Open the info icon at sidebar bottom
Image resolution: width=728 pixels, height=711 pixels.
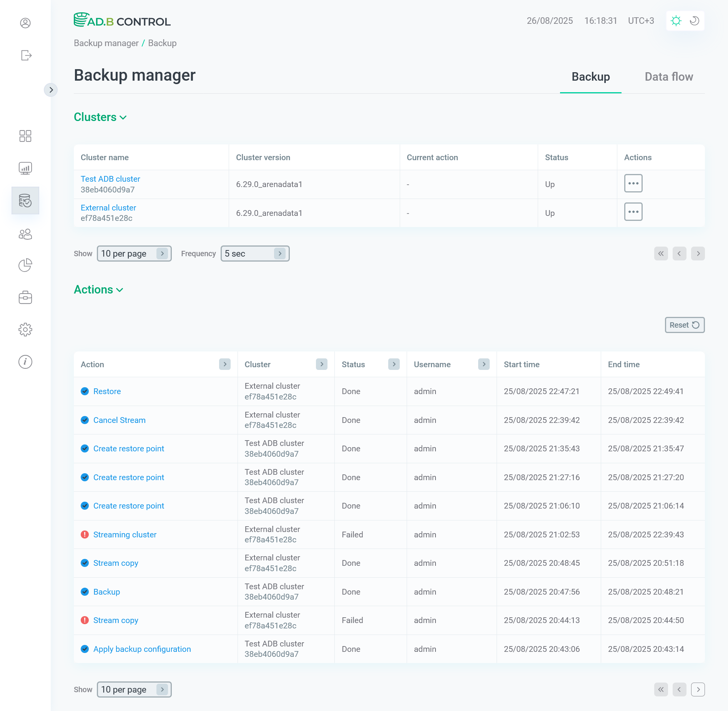click(x=25, y=361)
